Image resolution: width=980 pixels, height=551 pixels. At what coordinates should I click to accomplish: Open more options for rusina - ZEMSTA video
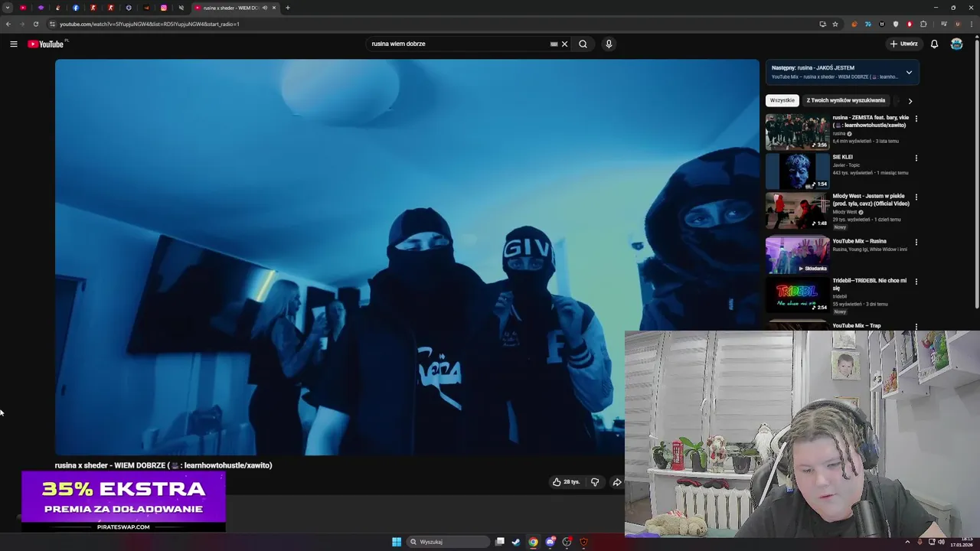coord(916,119)
